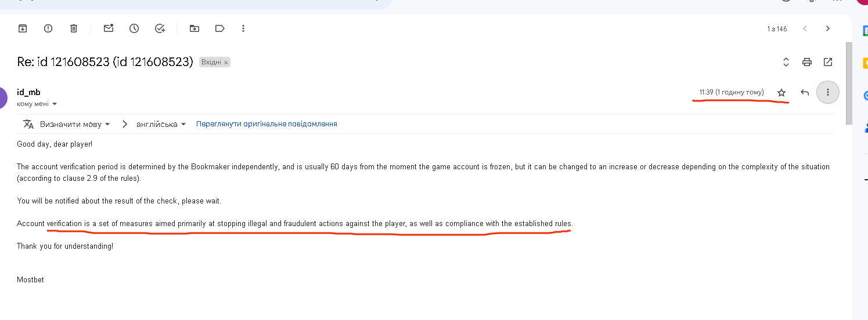868x320 pixels.
Task: Open the email in a new window
Action: point(828,62)
